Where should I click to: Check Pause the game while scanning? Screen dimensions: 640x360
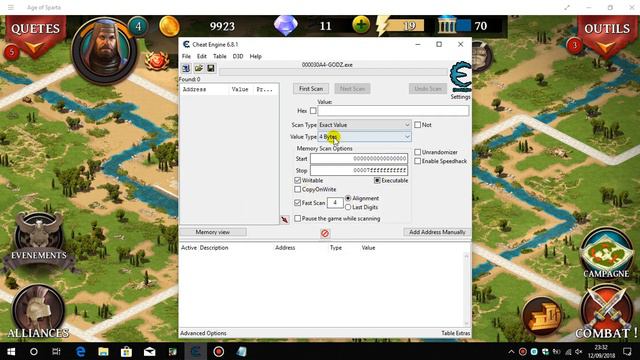[x=298, y=218]
